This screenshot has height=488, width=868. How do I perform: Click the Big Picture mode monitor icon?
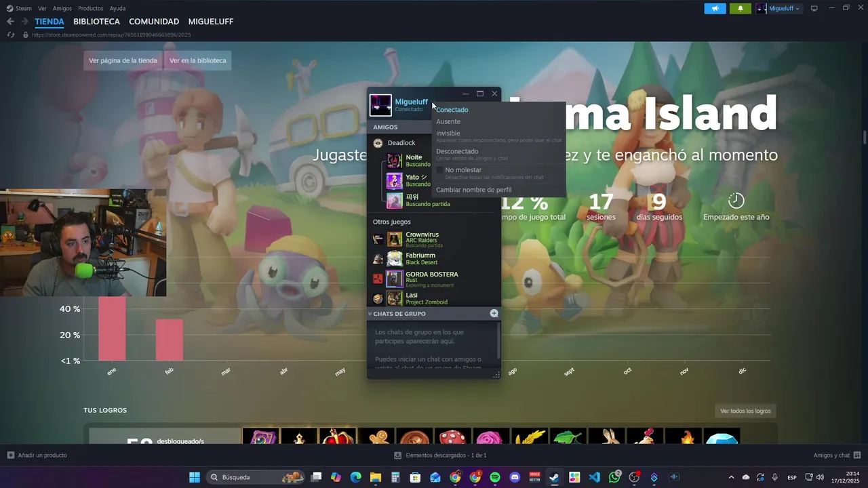pos(814,8)
